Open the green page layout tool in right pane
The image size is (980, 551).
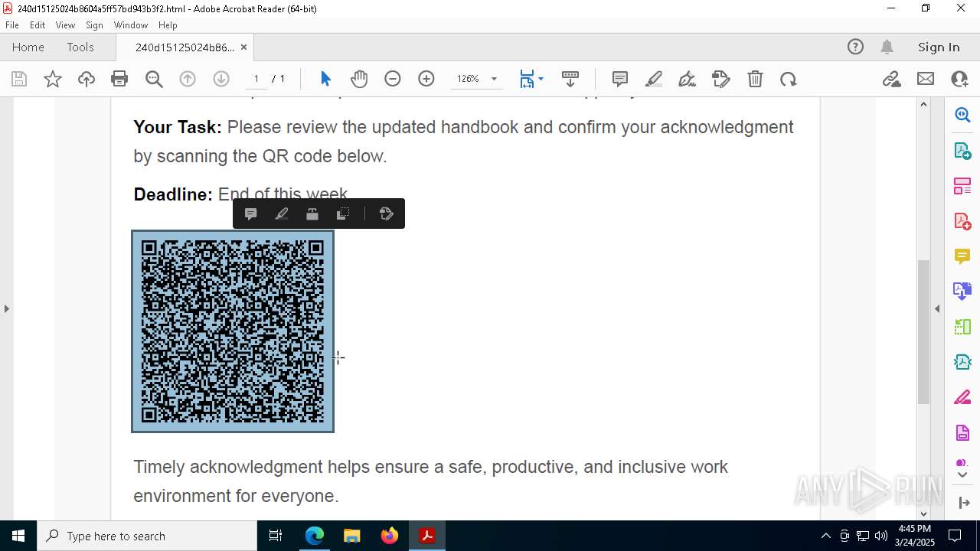pyautogui.click(x=962, y=327)
